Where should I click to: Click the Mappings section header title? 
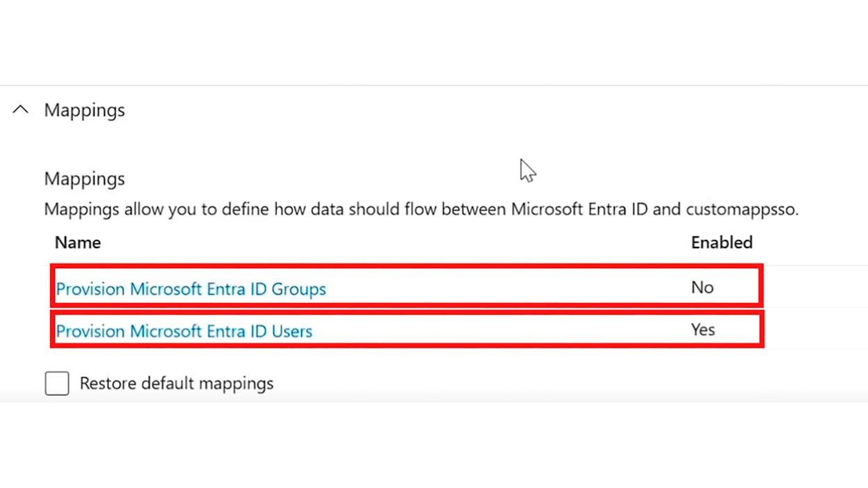click(84, 110)
